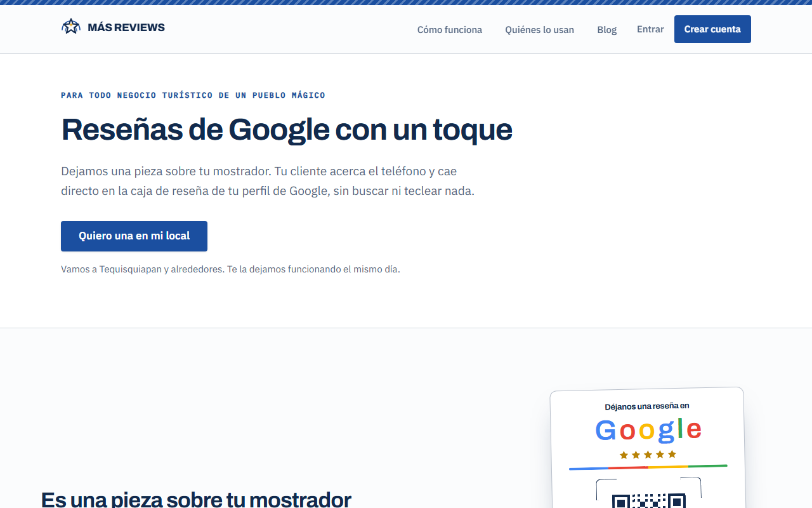Screen dimensions: 812x508
Task: Click the QR code on the card
Action: click(x=648, y=500)
